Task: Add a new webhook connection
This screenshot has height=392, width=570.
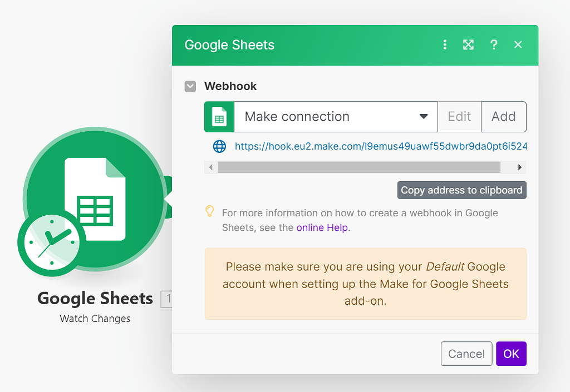Action: [503, 117]
